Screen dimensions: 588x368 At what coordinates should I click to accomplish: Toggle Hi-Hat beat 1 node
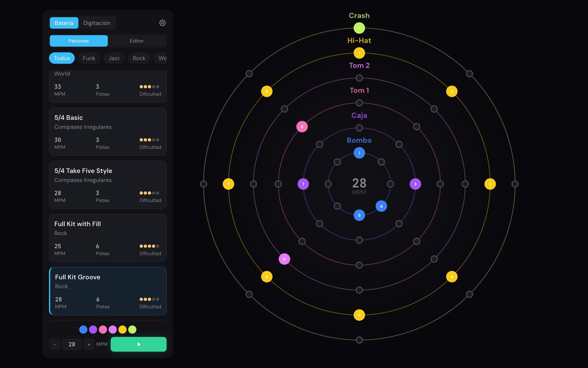(359, 53)
